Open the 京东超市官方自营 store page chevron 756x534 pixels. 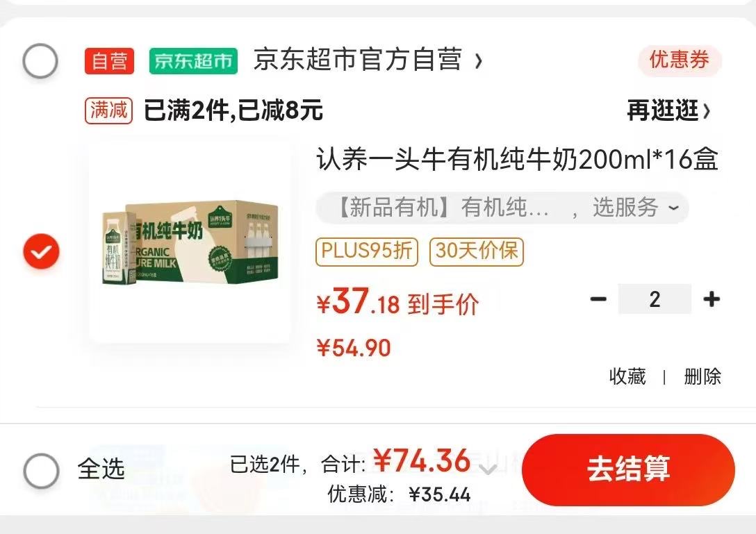(478, 61)
